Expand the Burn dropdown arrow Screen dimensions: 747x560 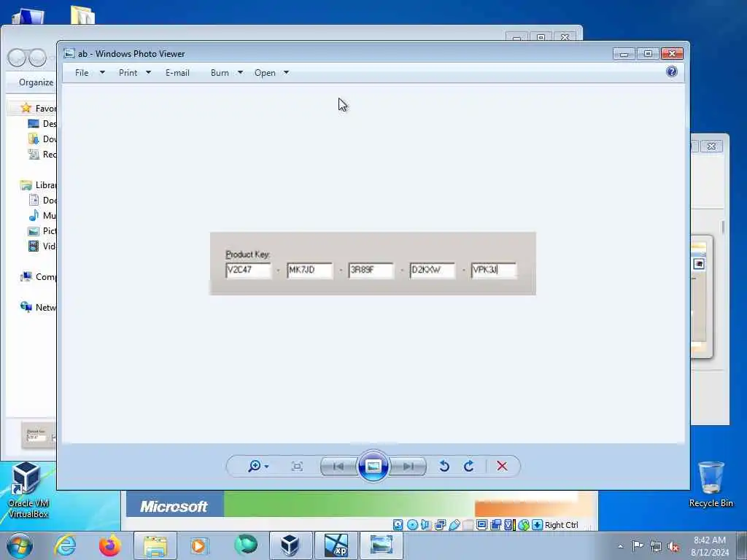tap(240, 73)
